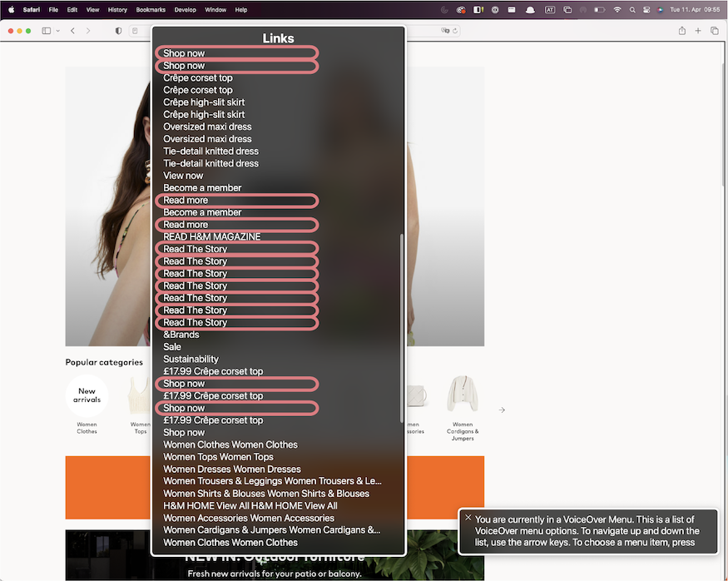Click the New arrivals category circle

point(87,395)
